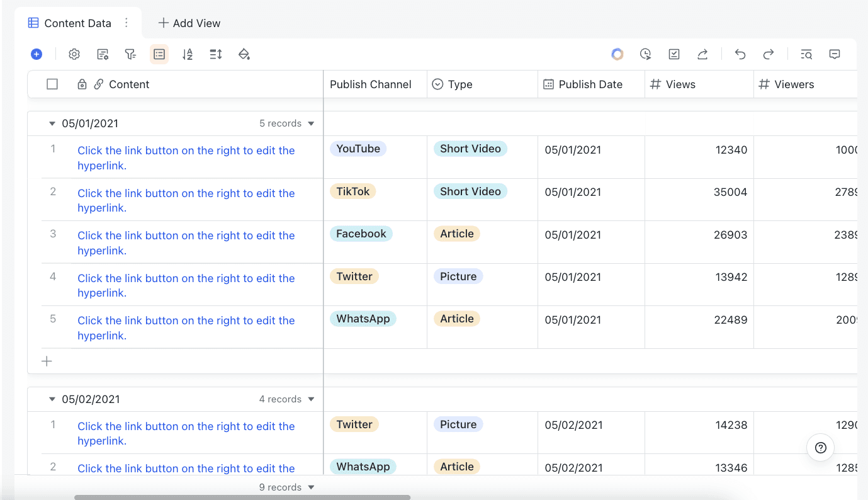
Task: Select the Views cell showing 22489
Action: click(699, 327)
